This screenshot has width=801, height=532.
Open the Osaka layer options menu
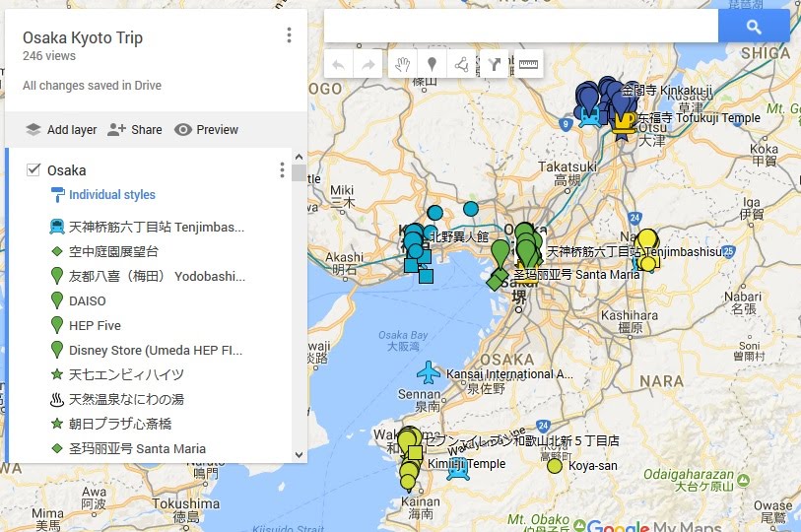pos(282,170)
